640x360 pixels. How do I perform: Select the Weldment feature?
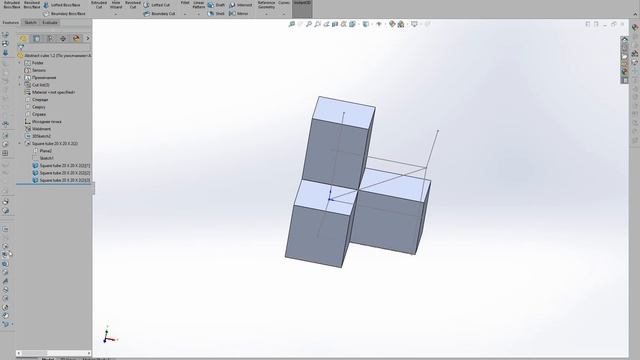pyautogui.click(x=41, y=129)
